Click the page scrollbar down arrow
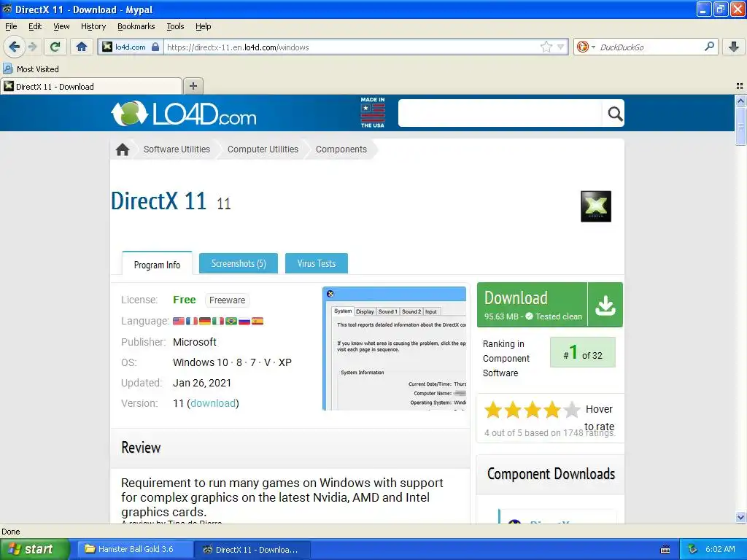The width and height of the screenshot is (747, 560). 740,517
